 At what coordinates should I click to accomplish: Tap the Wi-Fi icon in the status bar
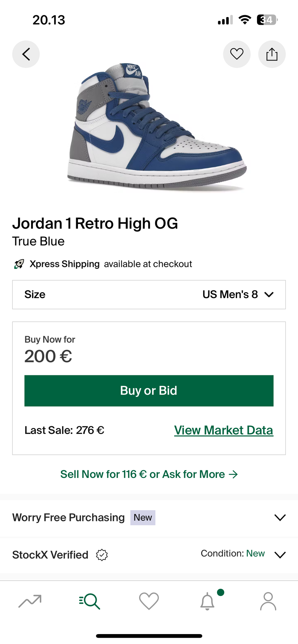point(245,20)
